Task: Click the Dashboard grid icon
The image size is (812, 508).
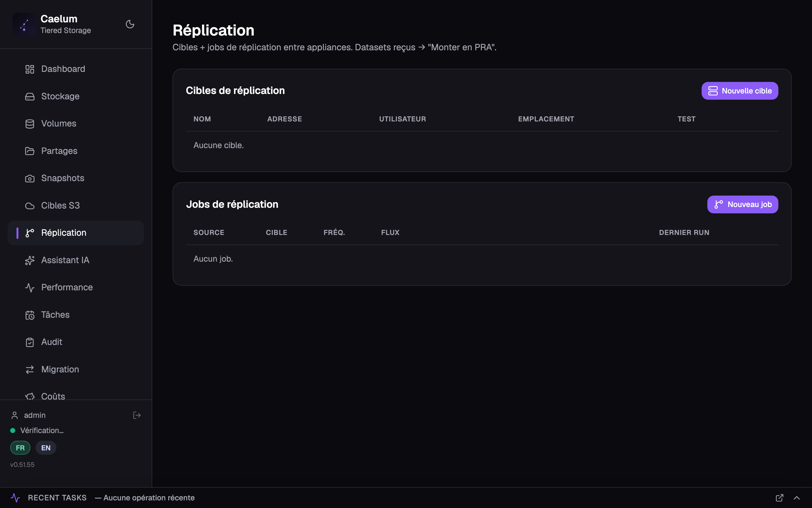Action: 30,69
